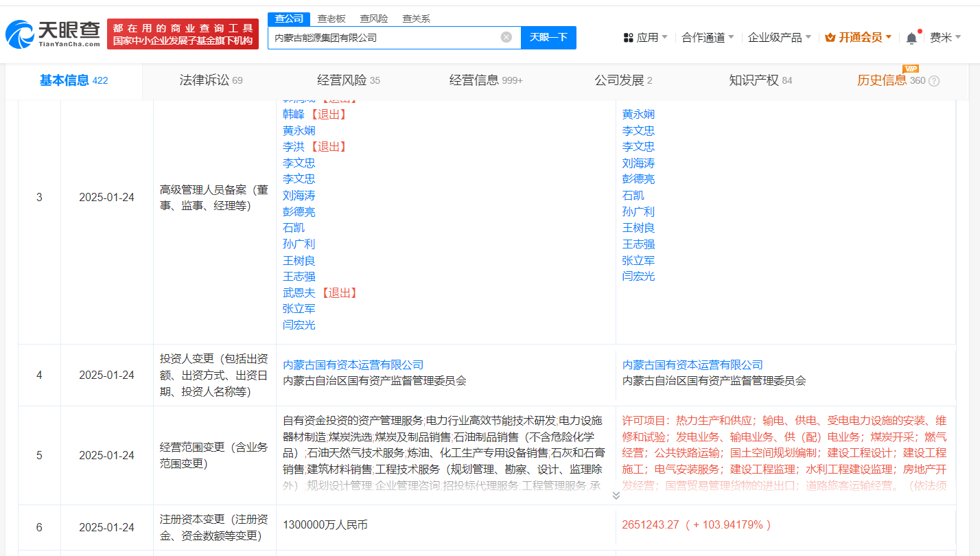This screenshot has height=556, width=980.
Task: Select the 查关系 search tab
Action: pos(416,19)
